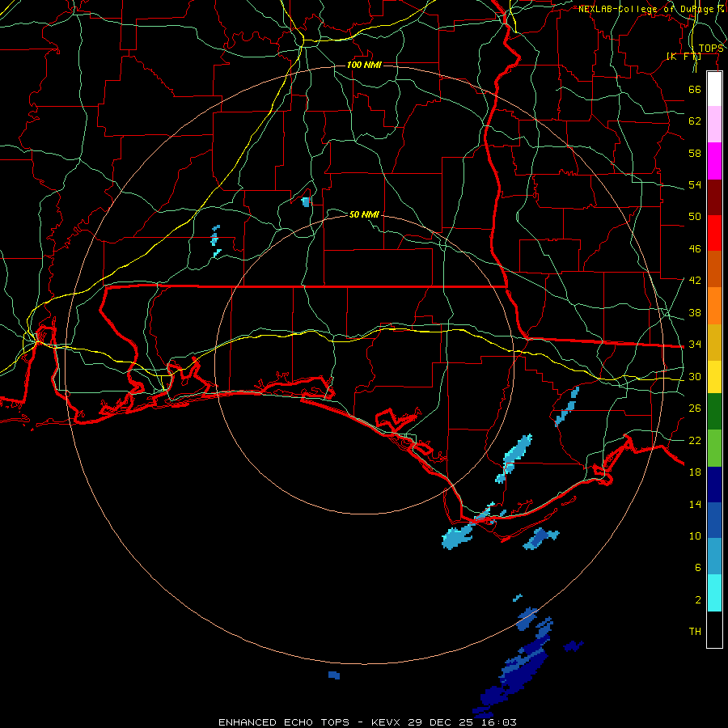The image size is (728, 728).
Task: Click the legend value '2'
Action: [x=697, y=600]
